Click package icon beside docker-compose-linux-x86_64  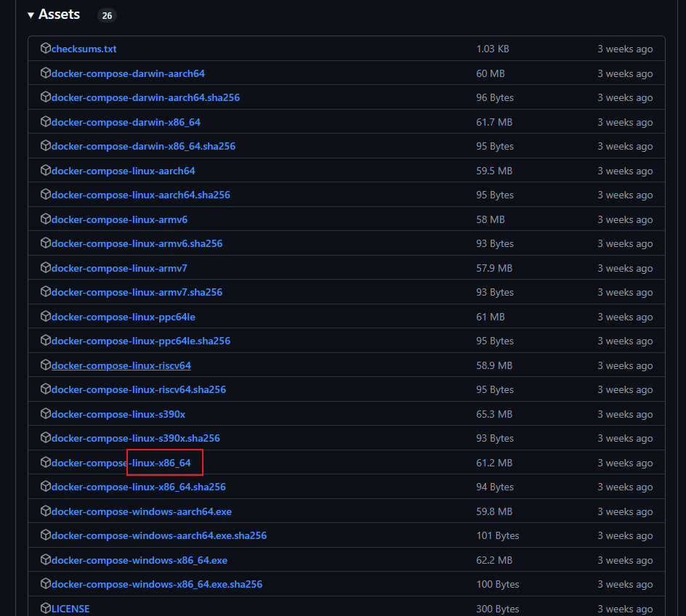(46, 462)
